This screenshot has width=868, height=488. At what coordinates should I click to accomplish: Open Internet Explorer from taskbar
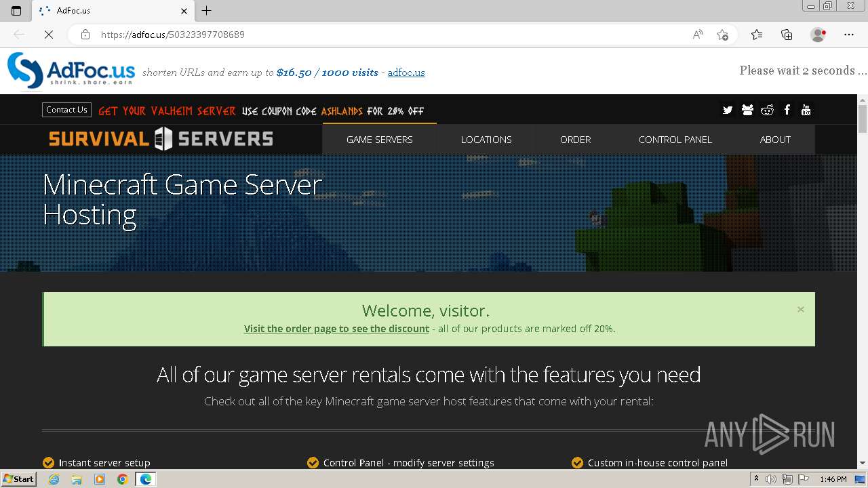[x=54, y=479]
